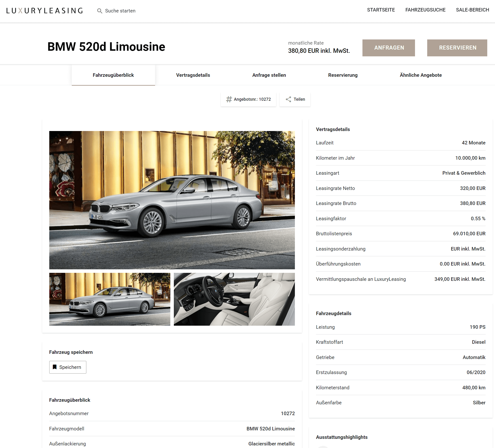
Task: Select the exterior thumbnail of silver BMW
Action: (x=110, y=299)
